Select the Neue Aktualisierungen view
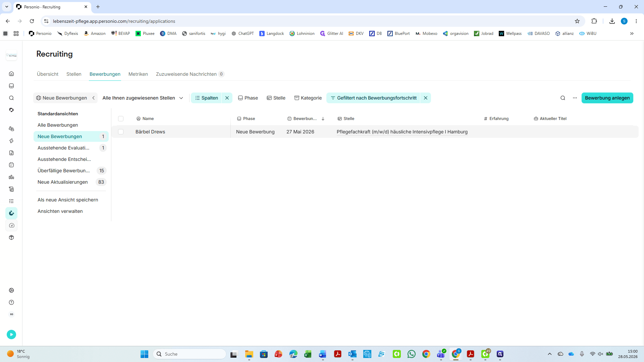 pos(71,182)
